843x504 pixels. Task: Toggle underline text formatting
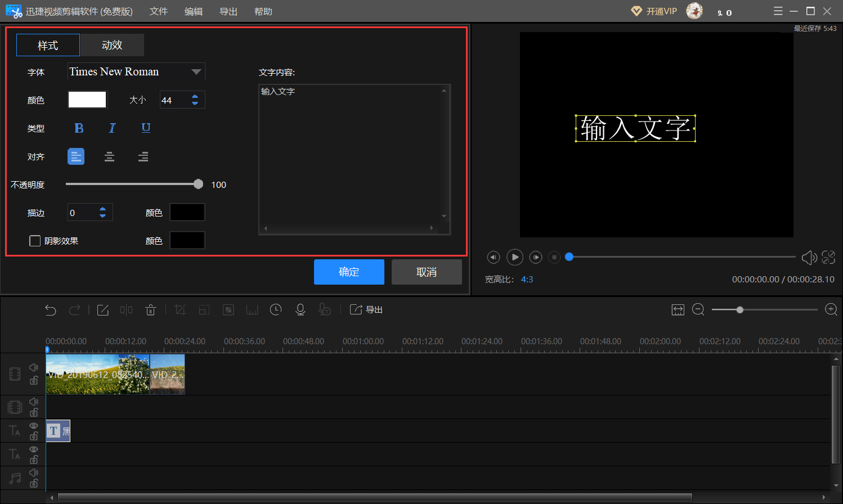pos(146,128)
